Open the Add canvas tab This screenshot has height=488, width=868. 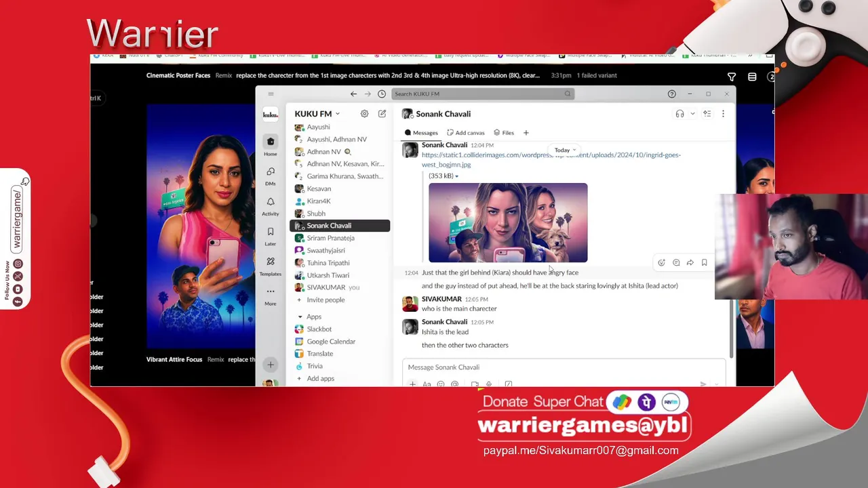[465, 133]
